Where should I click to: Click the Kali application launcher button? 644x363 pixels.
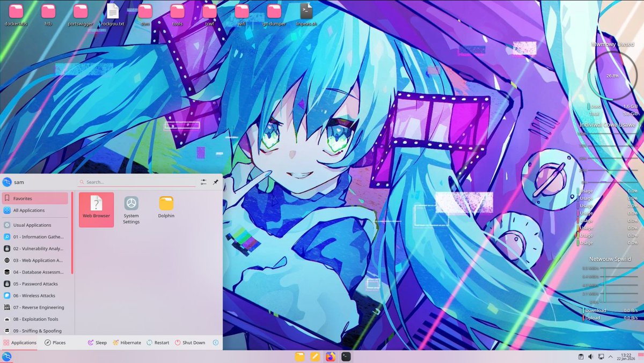point(7,357)
